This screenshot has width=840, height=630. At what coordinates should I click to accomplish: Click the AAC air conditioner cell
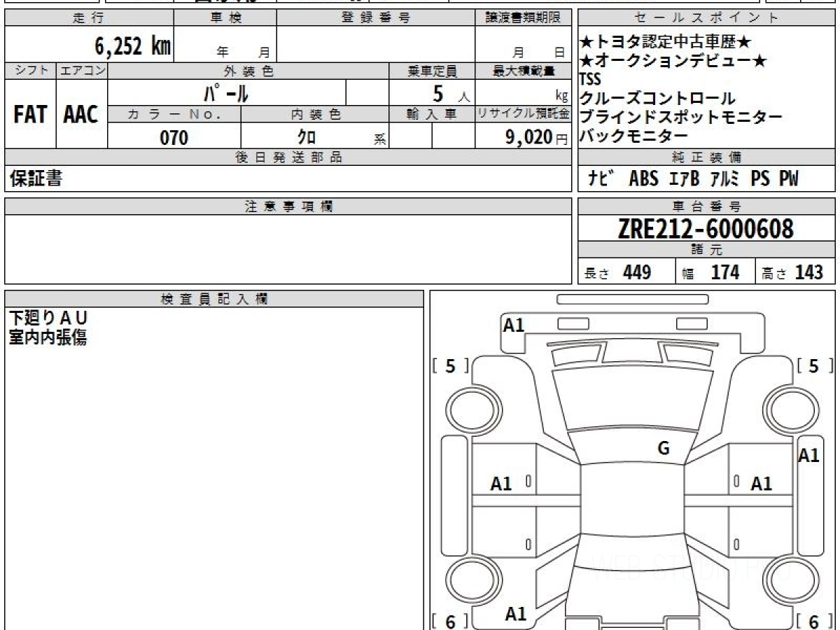81,115
